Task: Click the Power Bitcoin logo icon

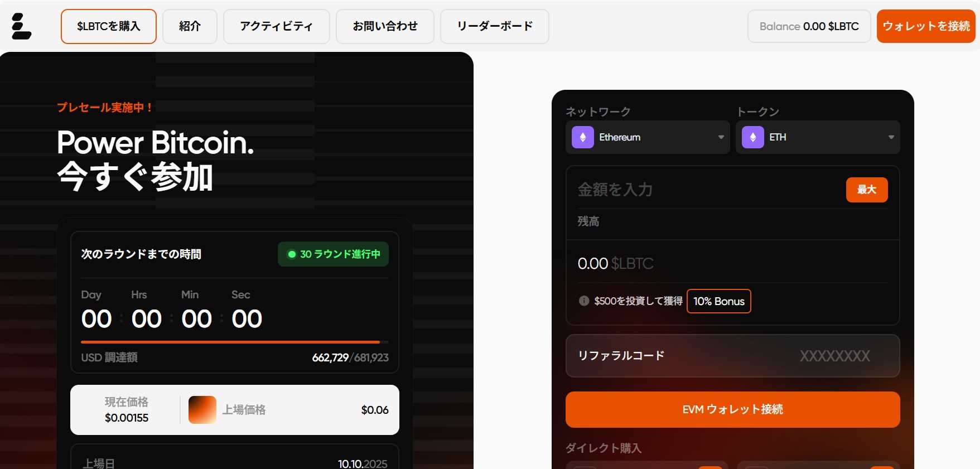Action: (x=21, y=26)
